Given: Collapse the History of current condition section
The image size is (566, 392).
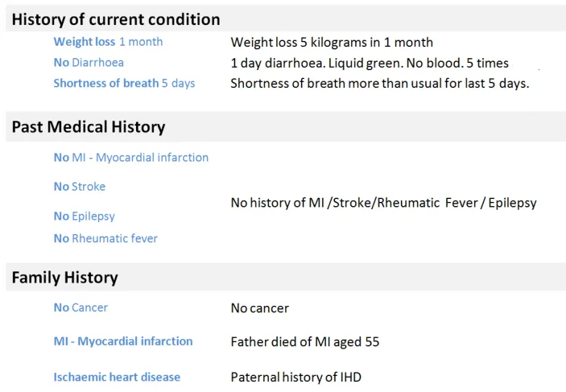Looking at the screenshot, I should [x=116, y=19].
